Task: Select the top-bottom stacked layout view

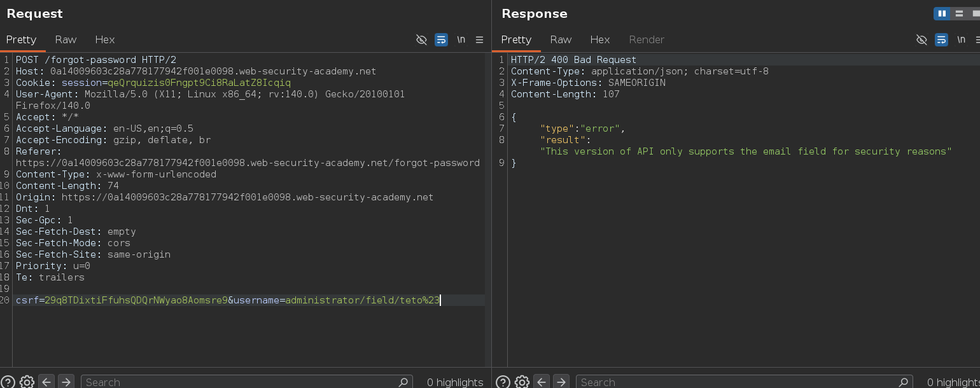Action: (959, 13)
